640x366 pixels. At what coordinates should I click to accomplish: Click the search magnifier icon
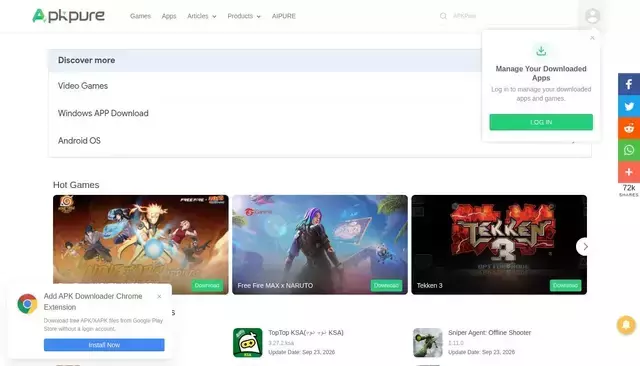443,16
